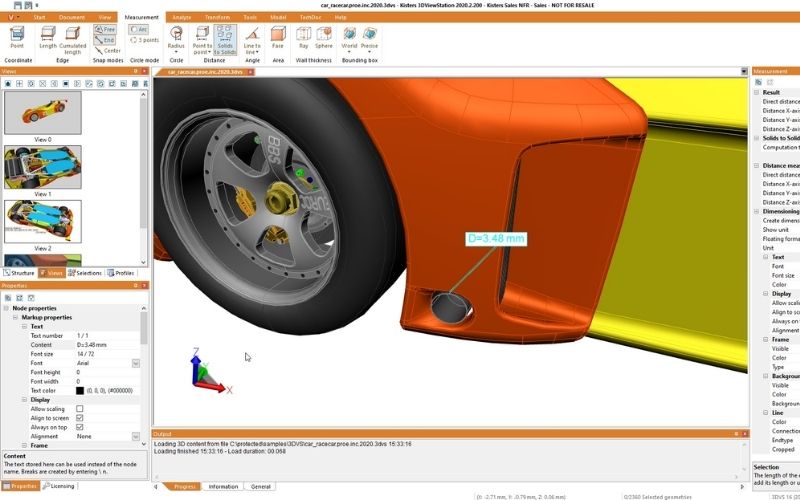Click first icon in Measurement panel toolbar
The image size is (800, 500).
(759, 82)
